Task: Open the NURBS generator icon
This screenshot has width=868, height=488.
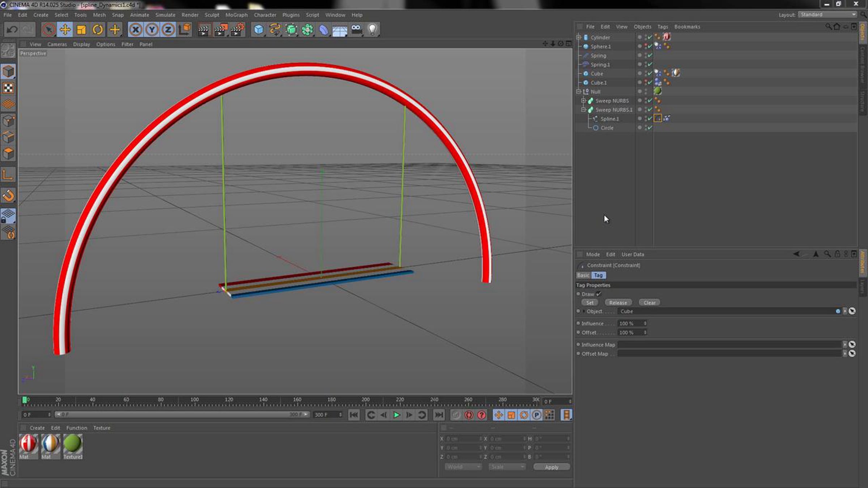Action: (x=291, y=30)
